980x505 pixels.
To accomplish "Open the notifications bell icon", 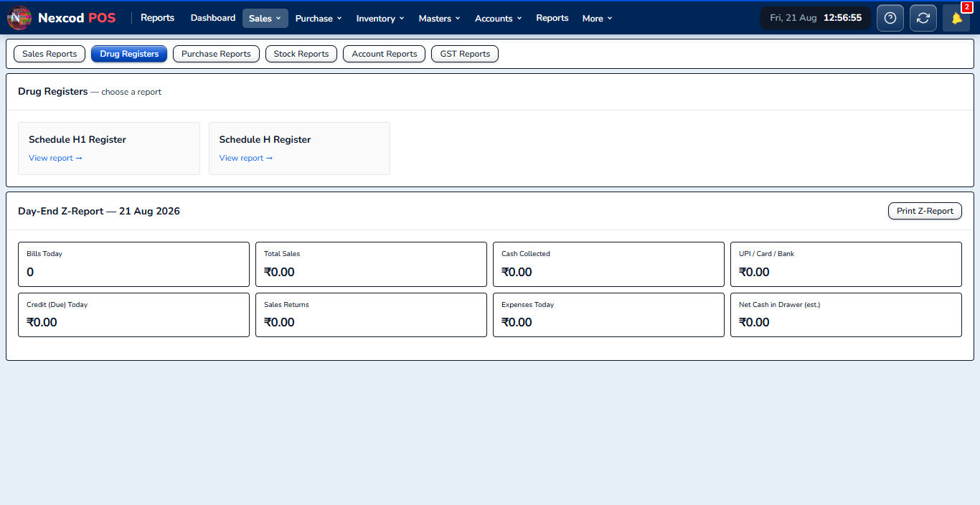I will click(x=956, y=18).
